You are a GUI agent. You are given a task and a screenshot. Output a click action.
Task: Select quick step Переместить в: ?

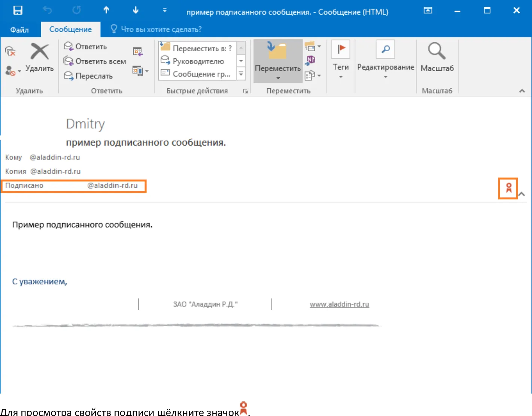197,48
